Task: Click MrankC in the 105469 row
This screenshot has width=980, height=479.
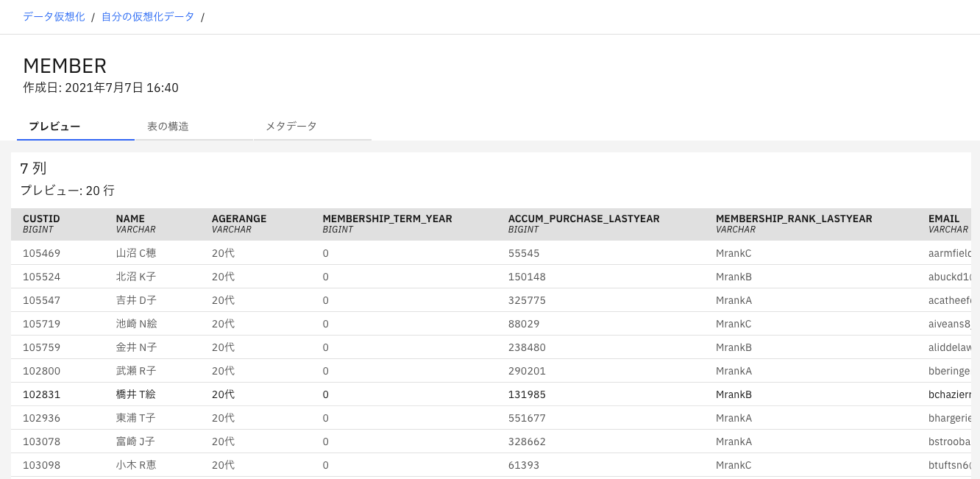Action: pos(734,253)
